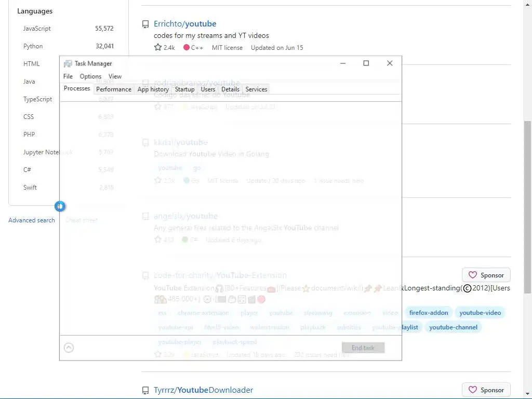Viewport: 532px width, 399px height.
Task: Switch to the App history tab
Action: 153,89
